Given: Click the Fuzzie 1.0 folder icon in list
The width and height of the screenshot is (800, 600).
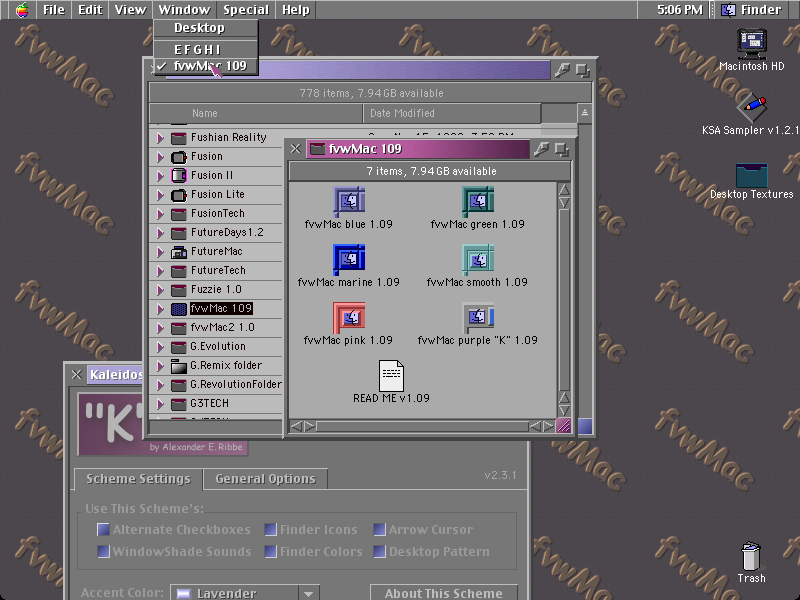Looking at the screenshot, I should (x=179, y=290).
